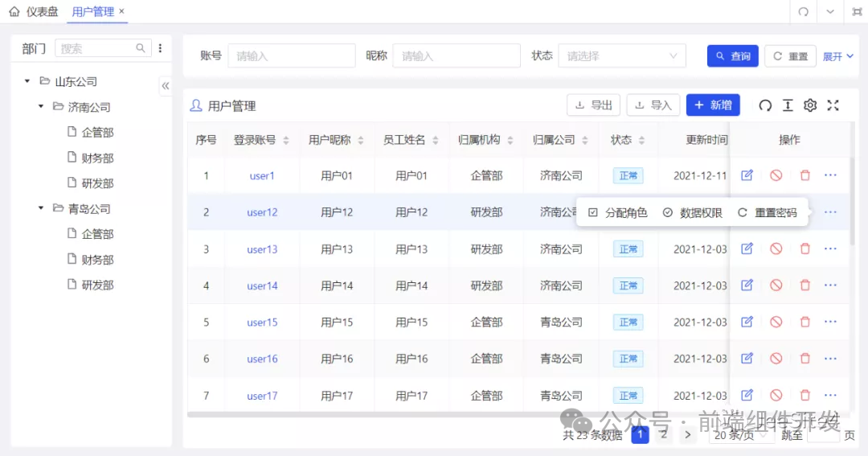Delete user13 using the trash icon
Viewport: 868px width, 456px height.
click(x=805, y=249)
